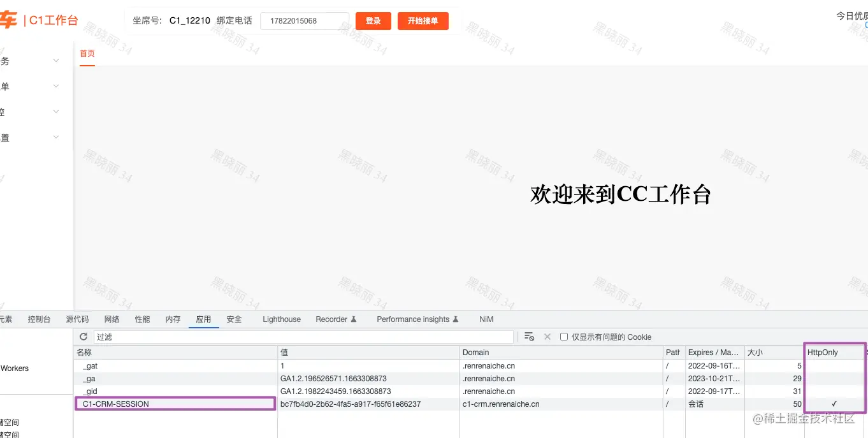Open the Recorder tab
868x438 pixels.
click(x=336, y=319)
